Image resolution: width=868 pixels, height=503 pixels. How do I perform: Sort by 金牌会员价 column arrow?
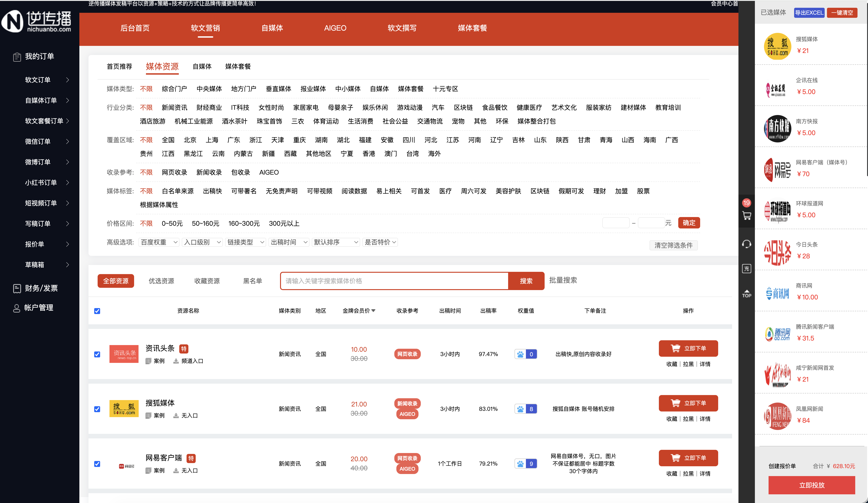373,311
